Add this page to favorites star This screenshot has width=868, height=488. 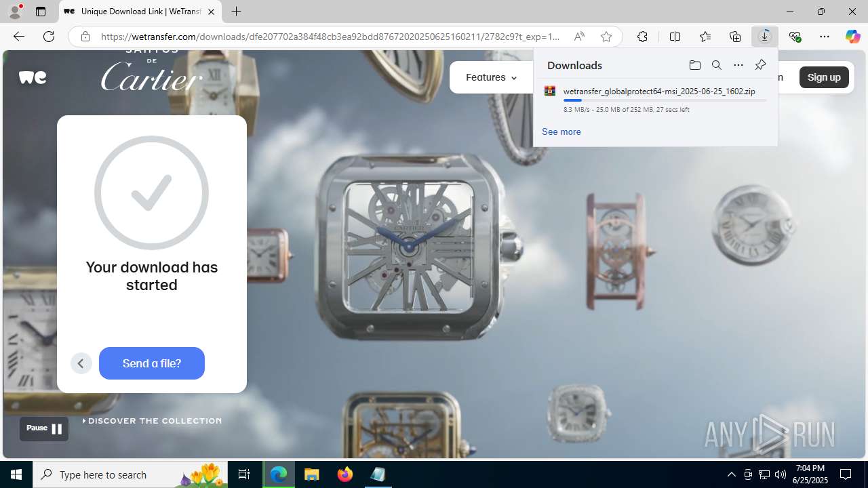click(x=606, y=37)
